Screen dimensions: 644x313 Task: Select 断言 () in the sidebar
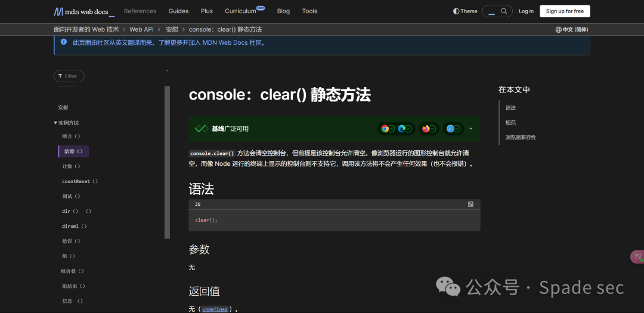71,137
